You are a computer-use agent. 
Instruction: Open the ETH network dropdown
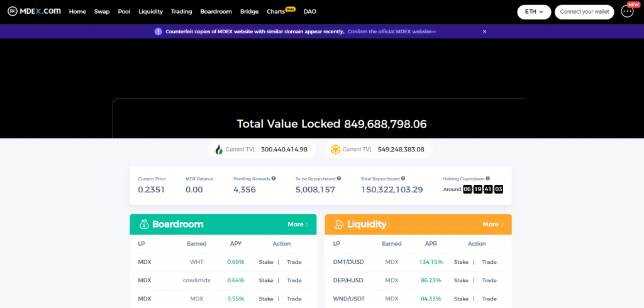(534, 12)
